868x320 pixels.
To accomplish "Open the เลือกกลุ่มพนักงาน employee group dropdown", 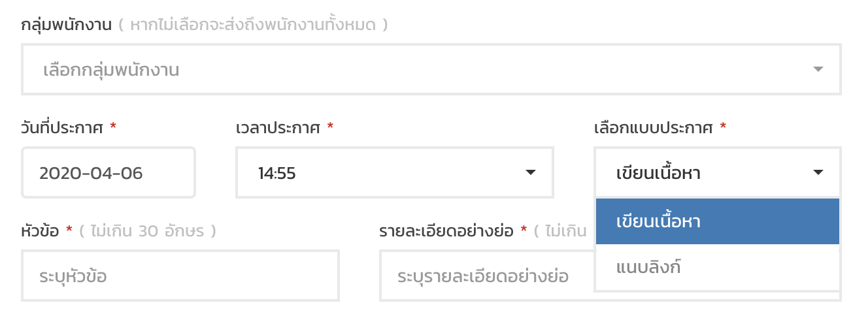I will [x=431, y=69].
